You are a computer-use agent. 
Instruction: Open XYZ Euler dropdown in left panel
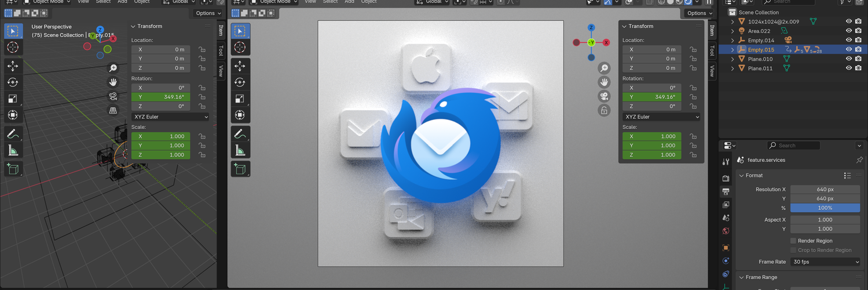[170, 117]
